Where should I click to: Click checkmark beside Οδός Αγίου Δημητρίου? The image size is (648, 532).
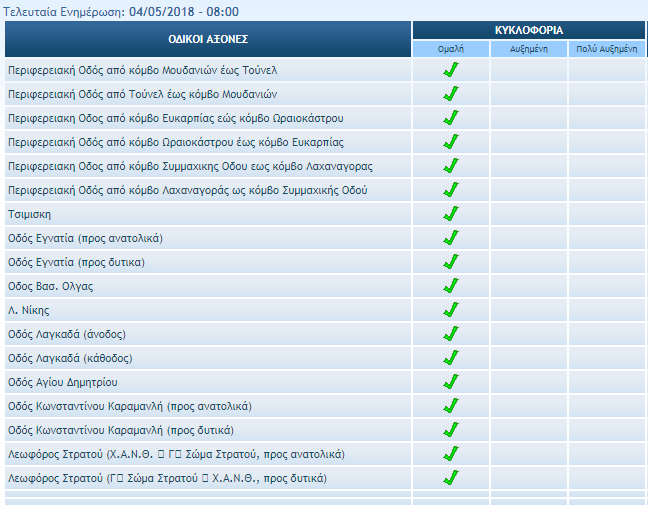pos(451,382)
